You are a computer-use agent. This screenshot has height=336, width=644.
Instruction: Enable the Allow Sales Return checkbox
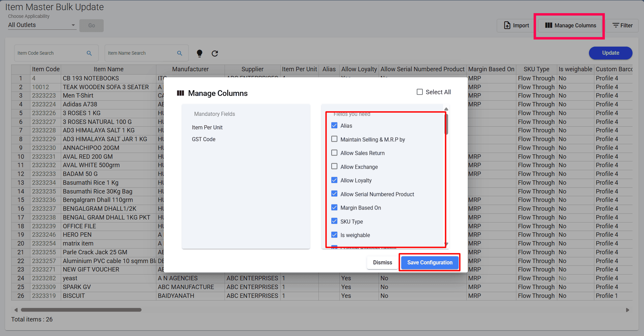334,153
